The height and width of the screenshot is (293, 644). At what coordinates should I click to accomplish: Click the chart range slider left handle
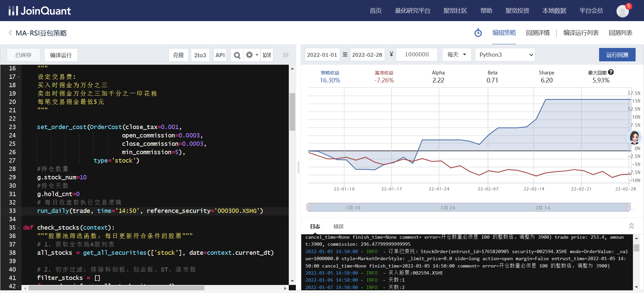click(x=308, y=207)
